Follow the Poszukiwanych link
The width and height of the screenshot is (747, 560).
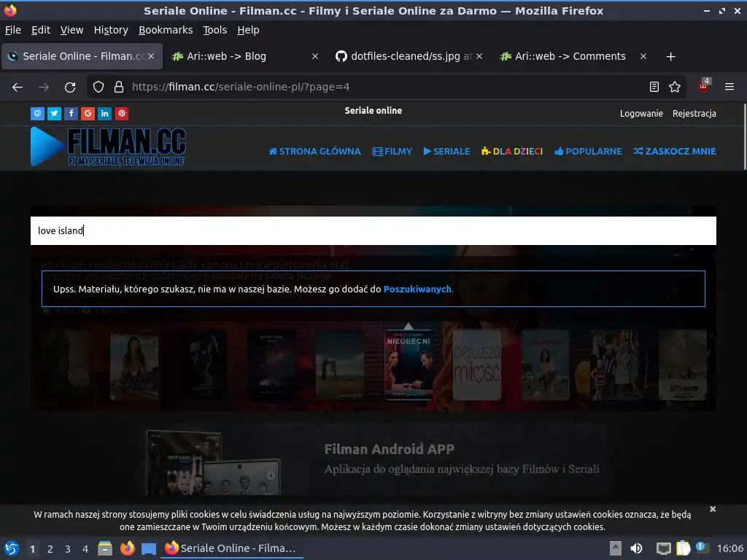click(x=417, y=289)
